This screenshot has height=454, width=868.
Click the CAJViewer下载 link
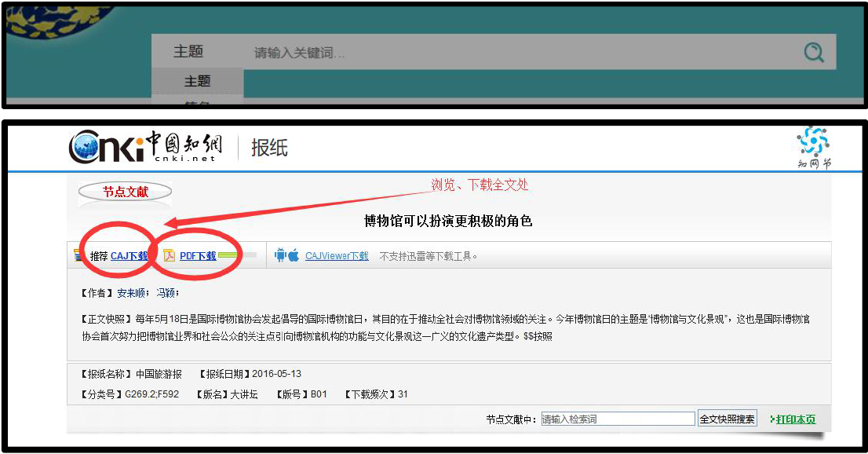click(337, 256)
